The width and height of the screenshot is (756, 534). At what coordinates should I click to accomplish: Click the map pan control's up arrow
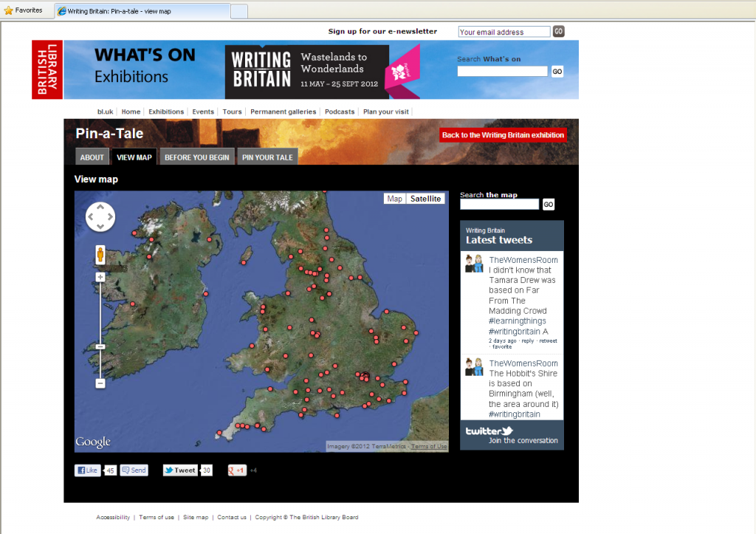tap(100, 207)
